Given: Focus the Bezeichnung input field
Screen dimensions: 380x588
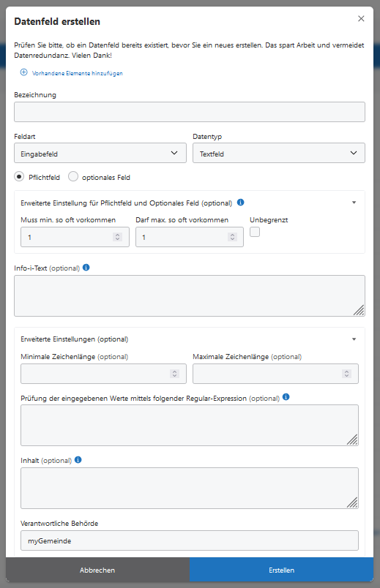Looking at the screenshot, I should pyautogui.click(x=190, y=112).
